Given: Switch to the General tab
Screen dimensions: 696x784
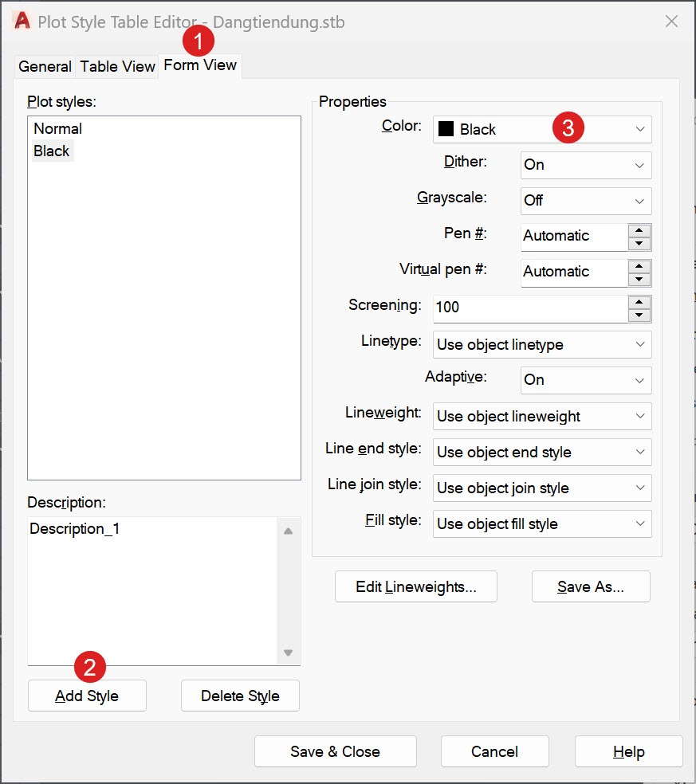Looking at the screenshot, I should 45,66.
